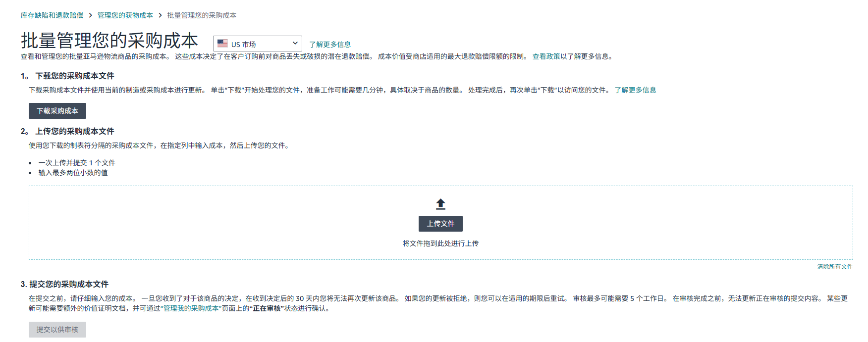Click the heading 上传您的采购成本文件

coord(75,131)
